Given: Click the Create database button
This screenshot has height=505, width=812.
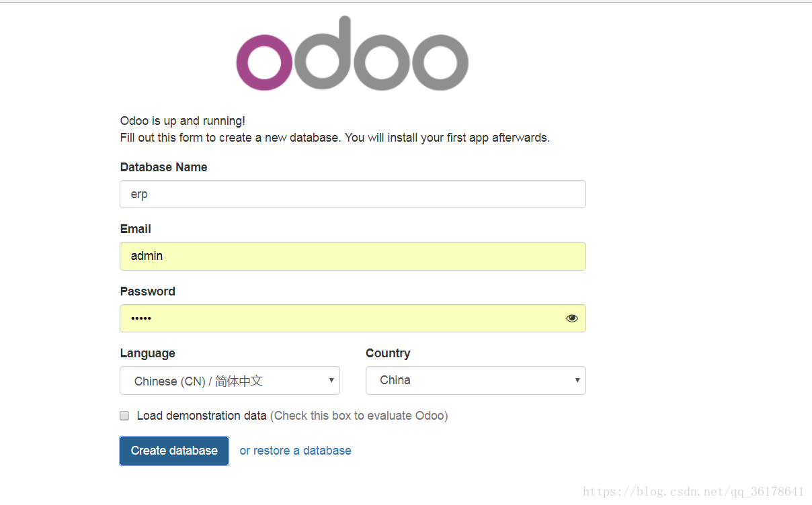Looking at the screenshot, I should pyautogui.click(x=174, y=451).
